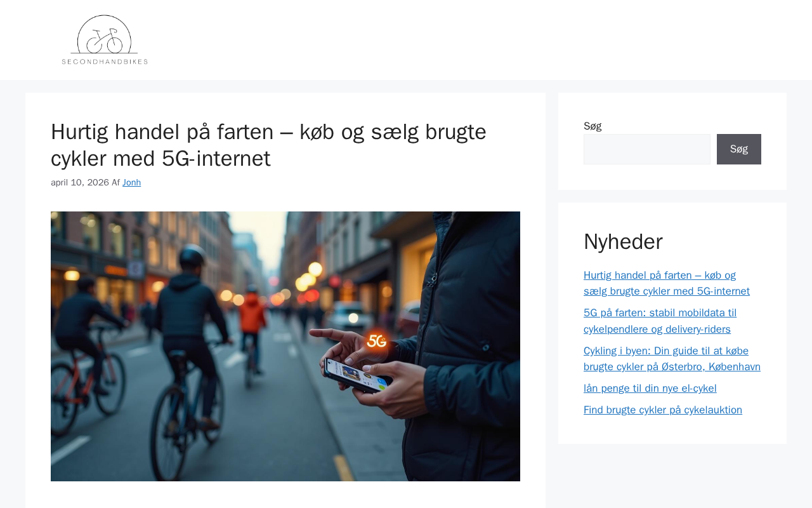Image resolution: width=812 pixels, height=508 pixels.
Task: Open 'Cycling i byen' Østerbro guide link
Action: pyautogui.click(x=672, y=359)
